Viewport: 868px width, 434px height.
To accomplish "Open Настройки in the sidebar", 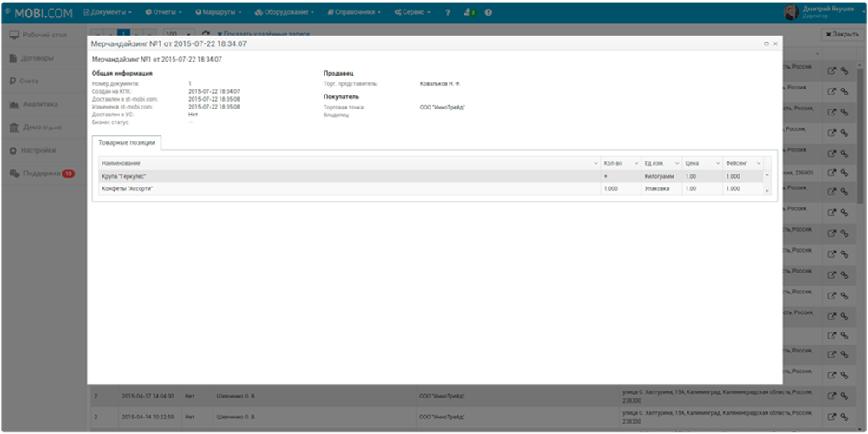I will click(x=38, y=150).
